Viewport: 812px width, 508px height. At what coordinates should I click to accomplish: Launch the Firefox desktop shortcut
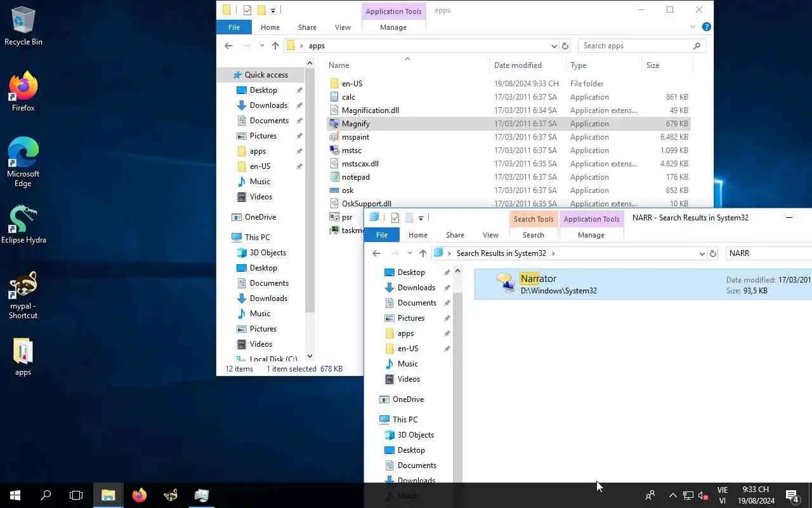click(x=23, y=92)
